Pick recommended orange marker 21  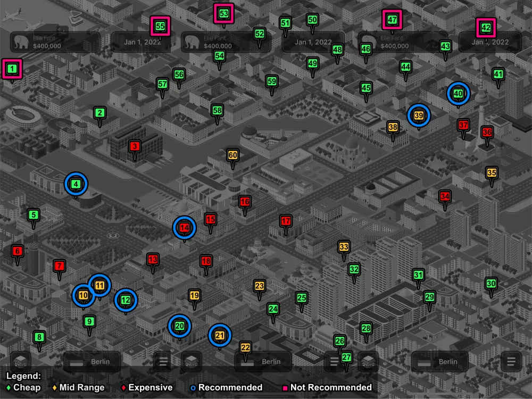(x=220, y=335)
